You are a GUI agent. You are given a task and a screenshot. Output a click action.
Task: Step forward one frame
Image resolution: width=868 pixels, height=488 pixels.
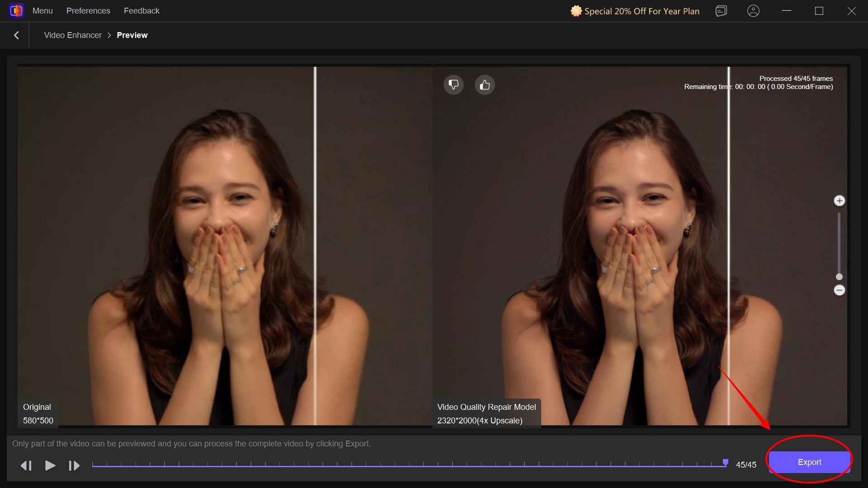point(74,465)
